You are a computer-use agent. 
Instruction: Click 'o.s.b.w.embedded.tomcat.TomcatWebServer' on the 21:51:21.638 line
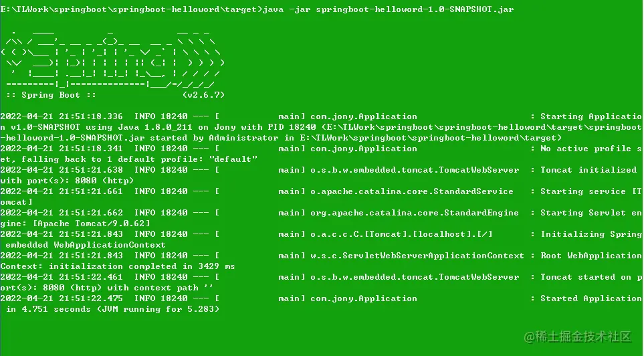[415, 170]
